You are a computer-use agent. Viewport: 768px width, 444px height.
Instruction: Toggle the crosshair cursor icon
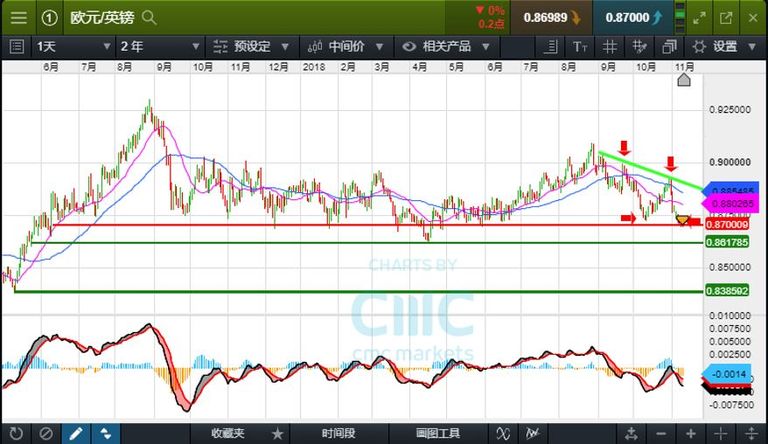point(720,433)
